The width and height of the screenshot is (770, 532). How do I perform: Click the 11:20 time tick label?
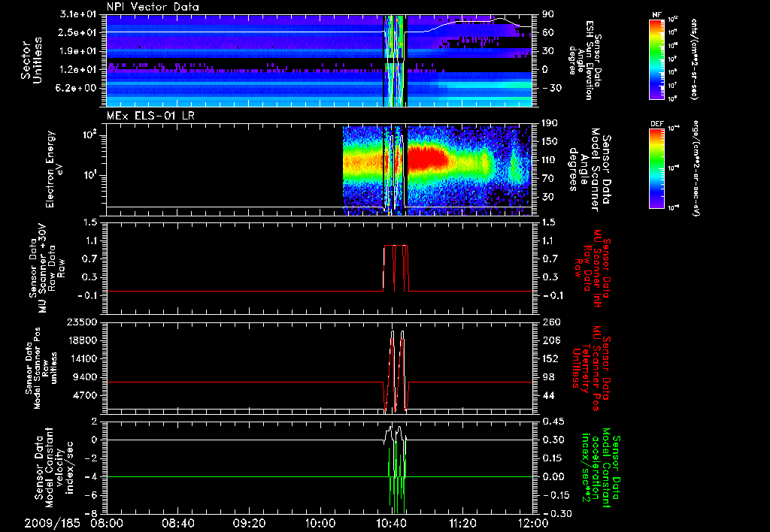[x=462, y=523]
